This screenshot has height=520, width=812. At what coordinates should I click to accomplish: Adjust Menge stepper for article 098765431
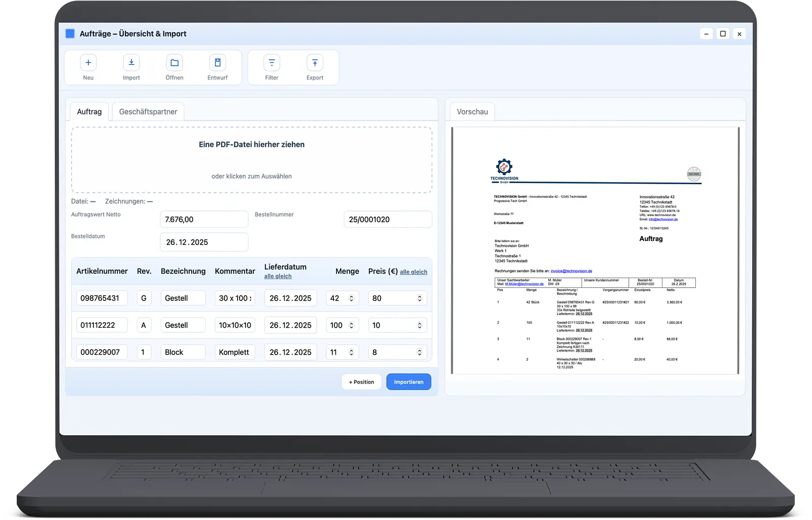(x=351, y=298)
